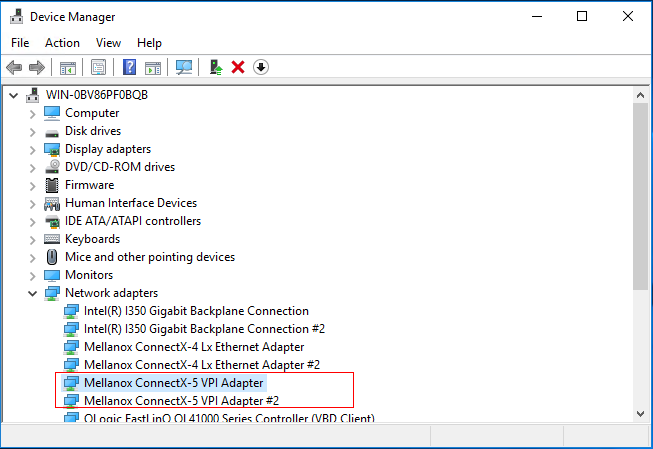This screenshot has width=653, height=449.
Task: Show or hide the console tree icon
Action: [68, 67]
